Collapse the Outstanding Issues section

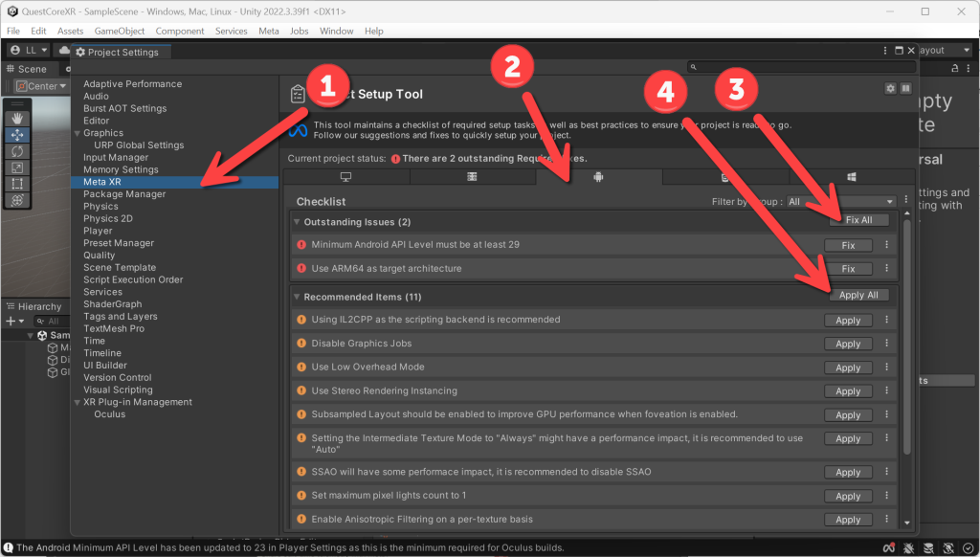(x=297, y=222)
